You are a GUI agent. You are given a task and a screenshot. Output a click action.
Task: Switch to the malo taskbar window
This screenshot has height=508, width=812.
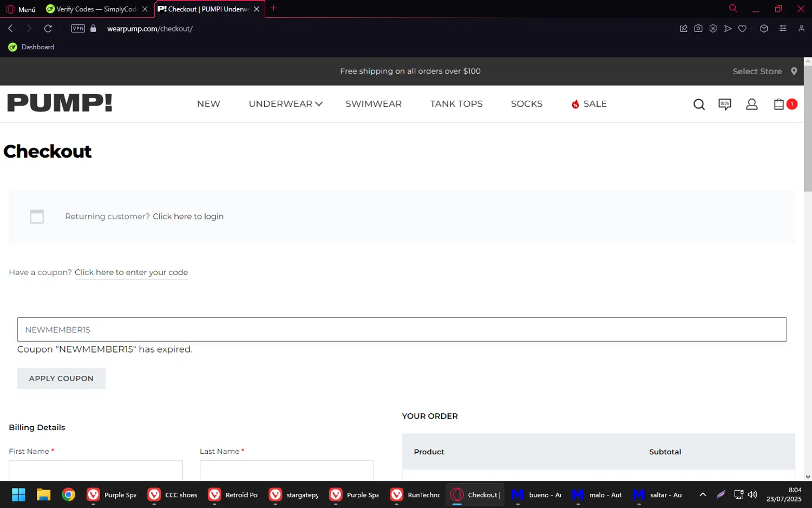(x=597, y=494)
